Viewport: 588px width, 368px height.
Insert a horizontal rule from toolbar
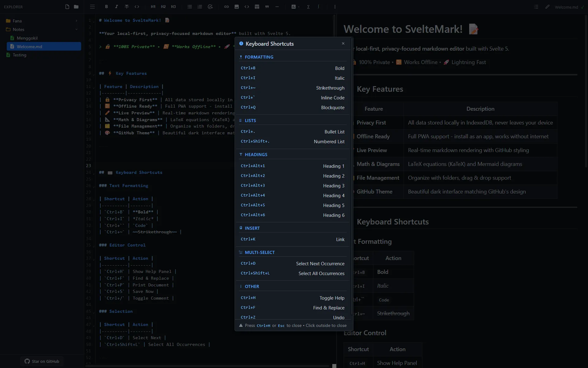click(x=277, y=7)
